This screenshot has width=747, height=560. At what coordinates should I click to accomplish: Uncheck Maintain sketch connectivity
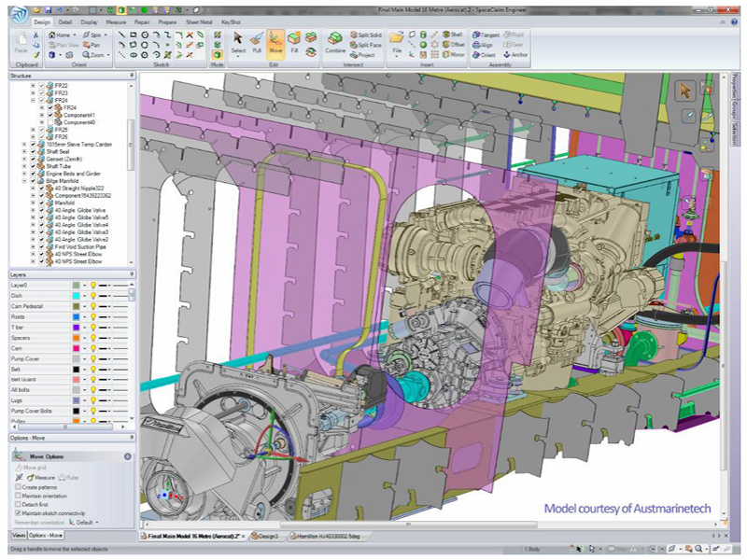18,513
